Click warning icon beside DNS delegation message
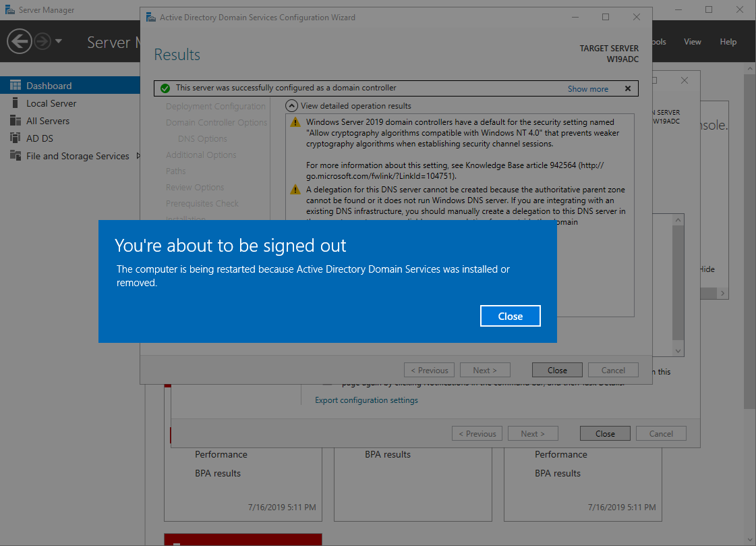 tap(295, 190)
